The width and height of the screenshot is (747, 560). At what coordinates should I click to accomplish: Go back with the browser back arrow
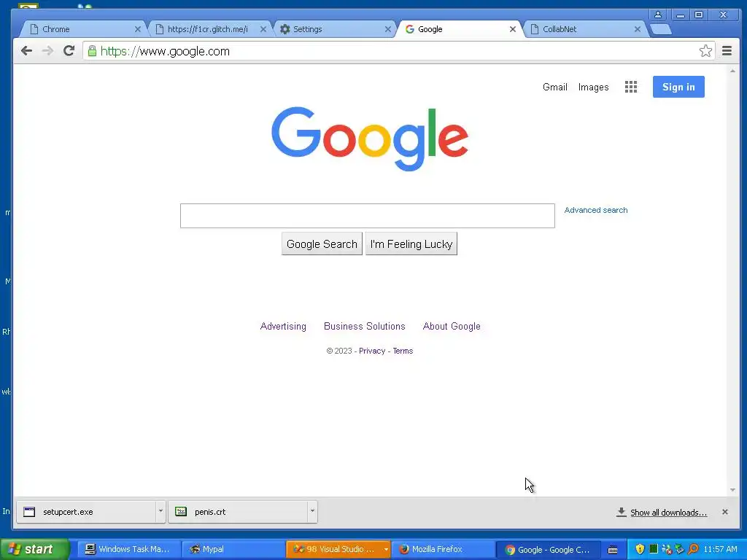coord(27,51)
